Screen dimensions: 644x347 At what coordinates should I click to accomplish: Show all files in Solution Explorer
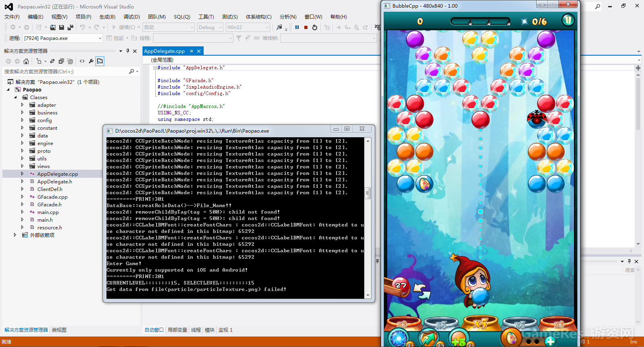point(70,61)
